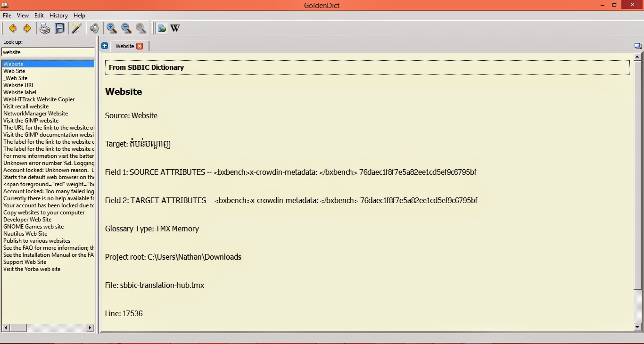Open "Your account has been locked" entry
Image resolution: width=644 pixels, height=344 pixels.
(x=48, y=205)
